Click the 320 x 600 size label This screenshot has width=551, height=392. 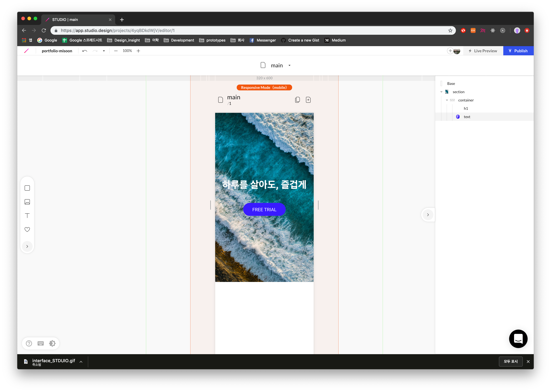[264, 78]
